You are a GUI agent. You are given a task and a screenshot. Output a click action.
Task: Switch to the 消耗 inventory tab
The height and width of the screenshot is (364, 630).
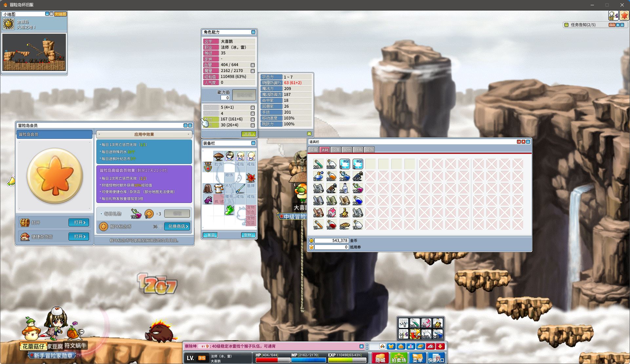pos(325,150)
